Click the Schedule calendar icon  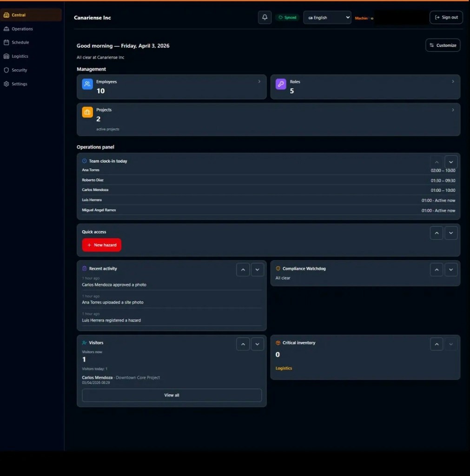click(7, 42)
